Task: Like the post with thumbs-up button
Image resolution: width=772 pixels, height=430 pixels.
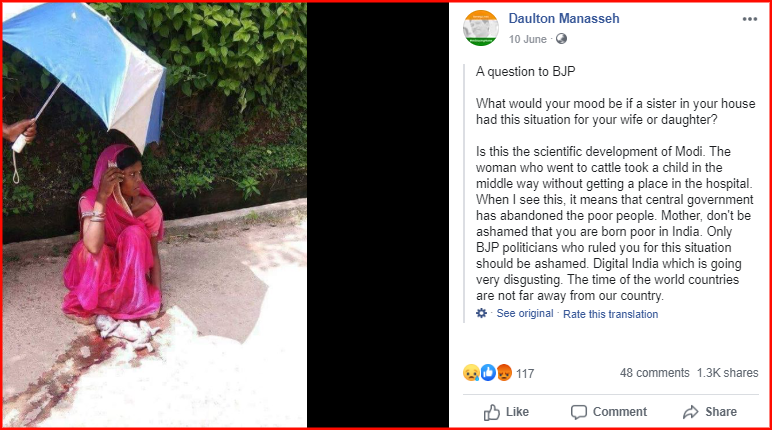Action: pos(506,412)
